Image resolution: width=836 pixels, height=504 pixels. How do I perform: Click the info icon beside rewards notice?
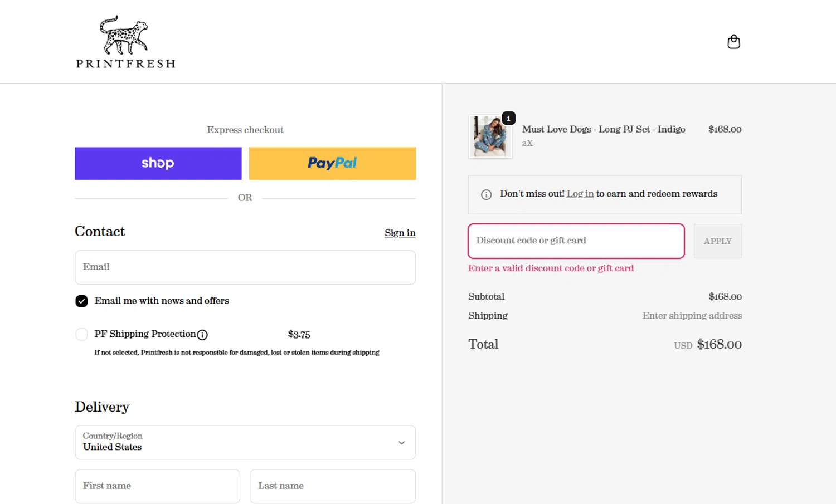(486, 194)
